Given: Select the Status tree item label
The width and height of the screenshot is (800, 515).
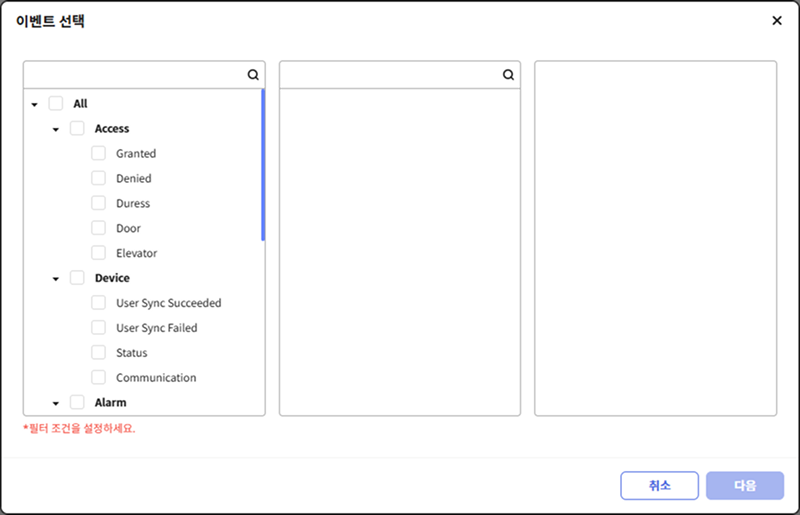Looking at the screenshot, I should 131,353.
